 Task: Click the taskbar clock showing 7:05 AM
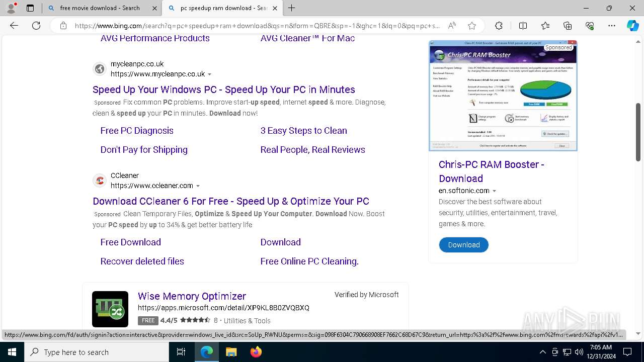(601, 352)
